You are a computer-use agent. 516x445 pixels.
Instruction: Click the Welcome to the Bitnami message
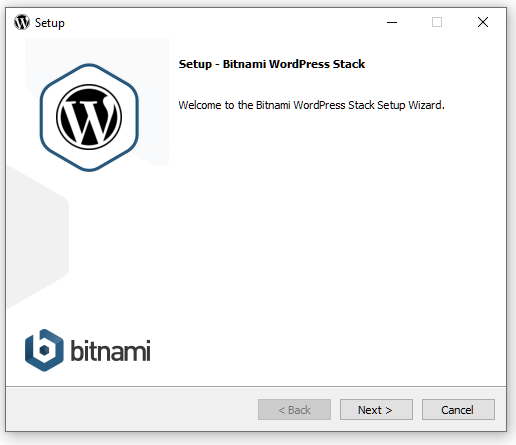(311, 105)
